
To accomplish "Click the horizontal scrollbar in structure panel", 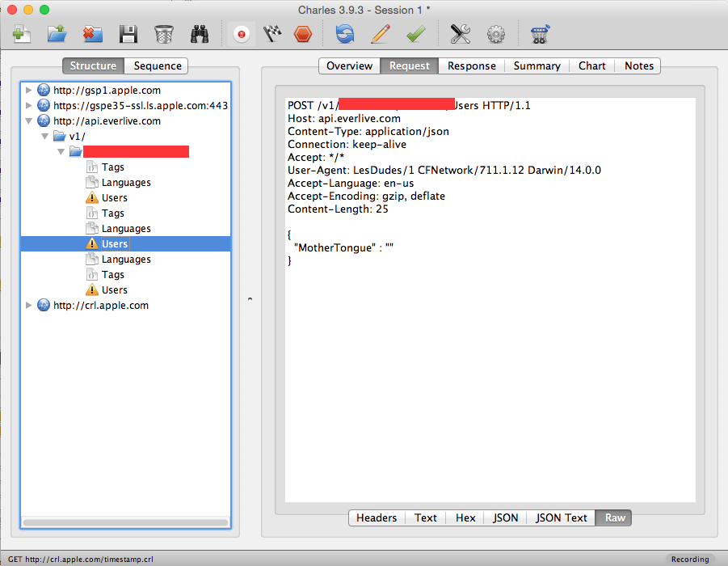I will click(125, 522).
